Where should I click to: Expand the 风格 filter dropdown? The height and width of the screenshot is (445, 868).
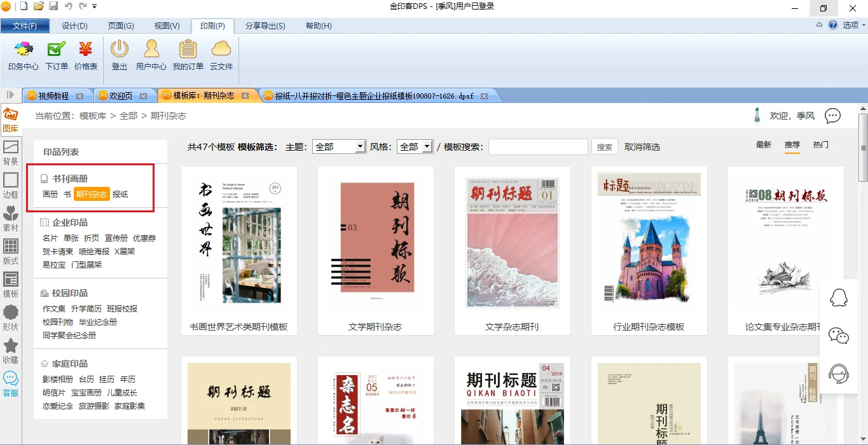click(x=427, y=147)
